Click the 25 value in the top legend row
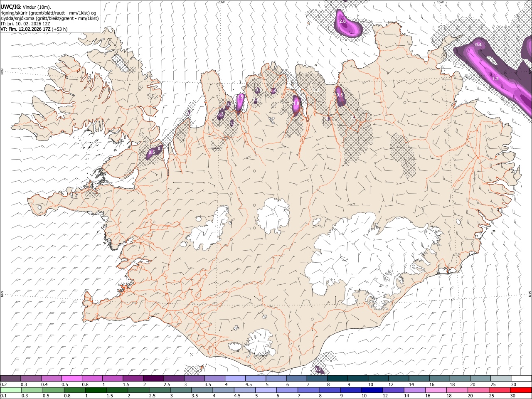This screenshot has height=399, width=532. pos(493,384)
